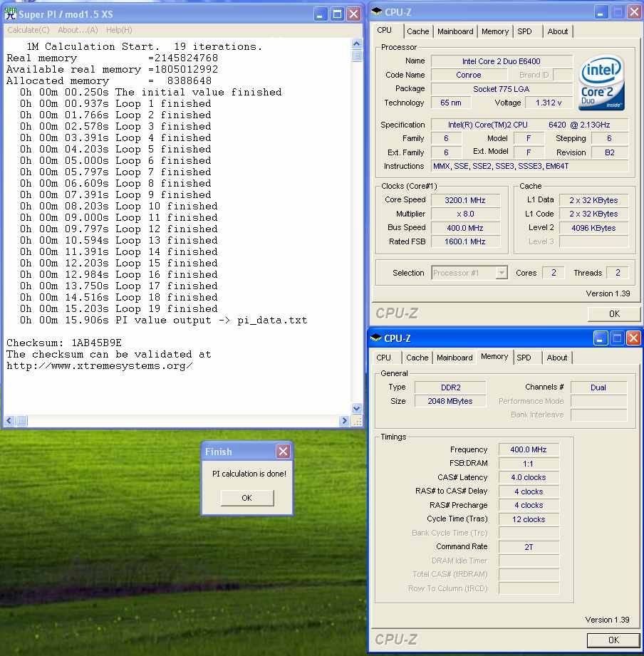644x656 pixels.
Task: Minimize the top CPU-Z window
Action: click(x=601, y=11)
